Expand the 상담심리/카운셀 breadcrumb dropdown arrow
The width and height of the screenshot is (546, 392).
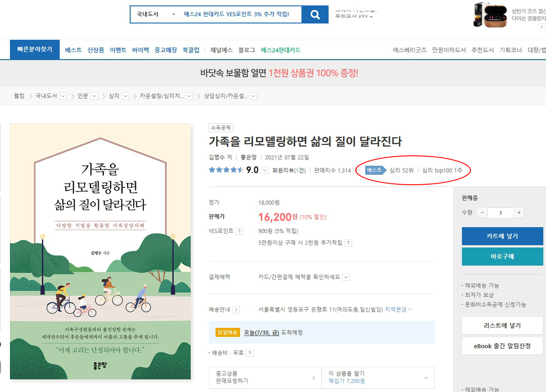pos(253,96)
